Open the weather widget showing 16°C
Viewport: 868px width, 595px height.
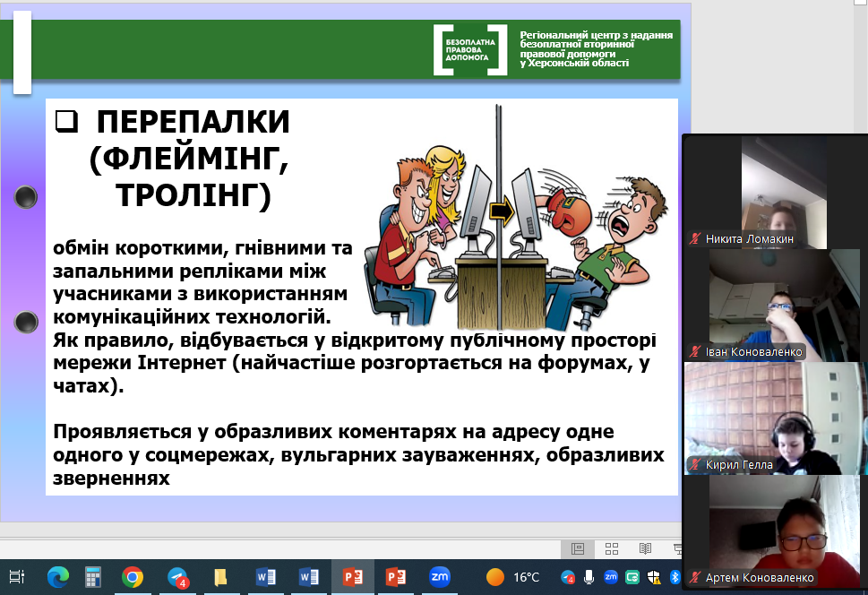(513, 576)
